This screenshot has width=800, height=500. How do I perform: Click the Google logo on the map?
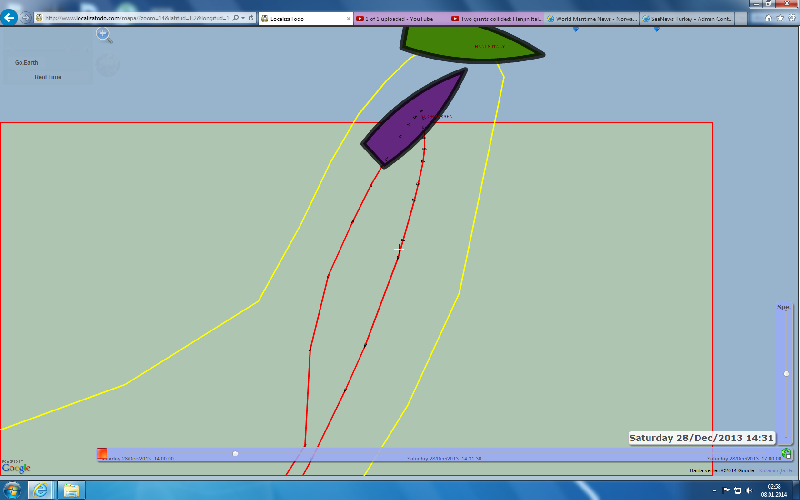[15, 467]
